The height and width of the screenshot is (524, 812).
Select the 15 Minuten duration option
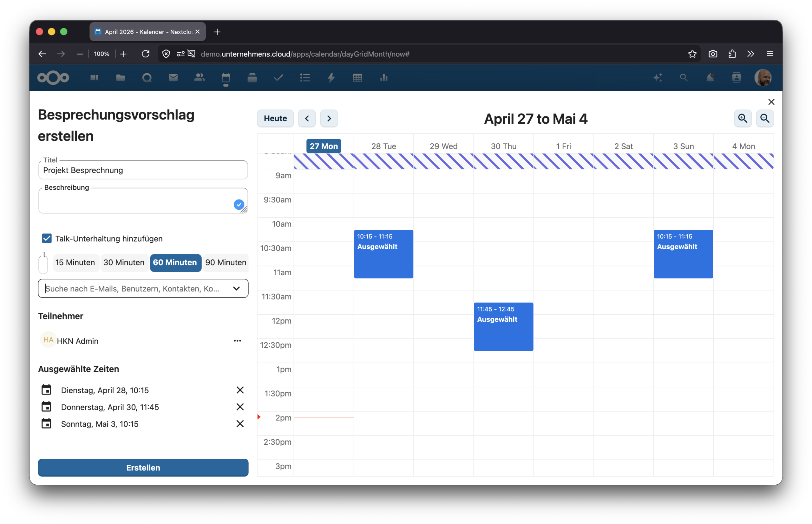tap(75, 263)
